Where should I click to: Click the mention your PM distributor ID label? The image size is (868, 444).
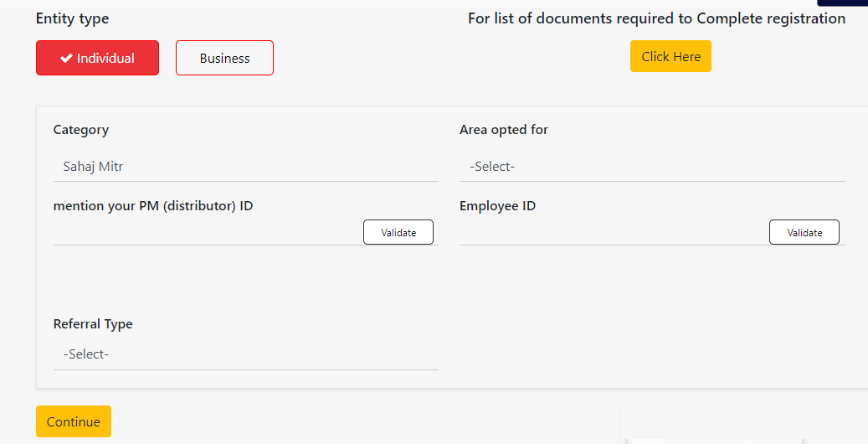(x=153, y=206)
